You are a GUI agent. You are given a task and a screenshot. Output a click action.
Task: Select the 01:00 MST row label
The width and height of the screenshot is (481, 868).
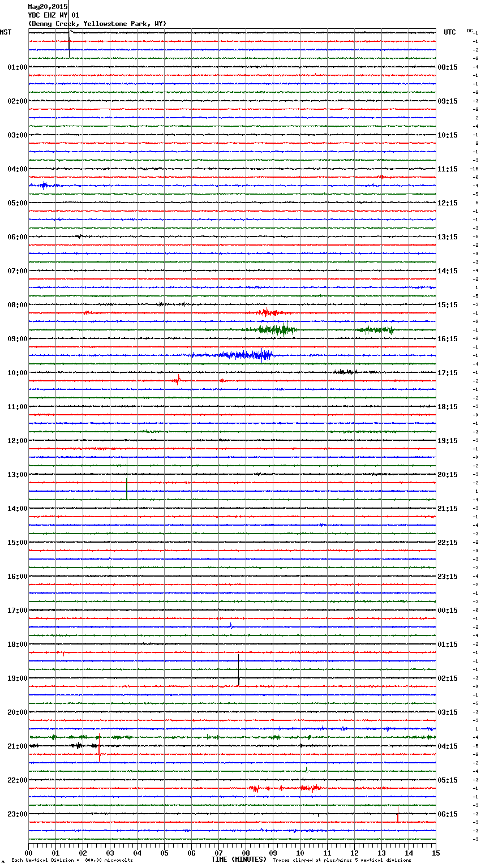click(18, 67)
